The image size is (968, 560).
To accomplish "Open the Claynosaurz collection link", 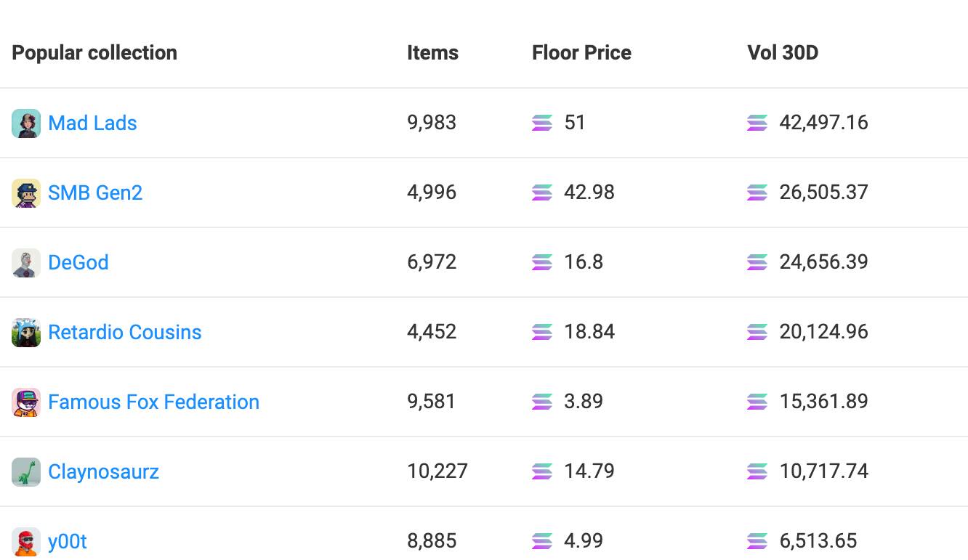I will pyautogui.click(x=103, y=472).
